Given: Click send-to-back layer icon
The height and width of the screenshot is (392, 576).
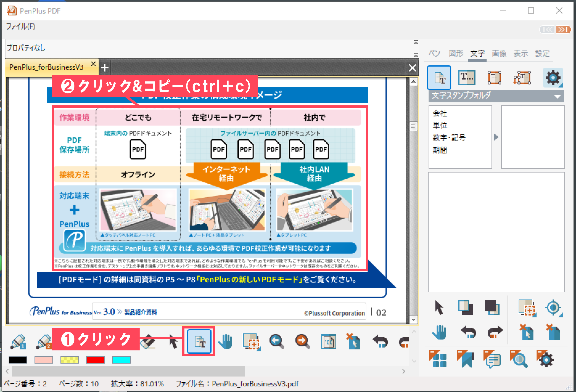Looking at the screenshot, I should point(492,307).
